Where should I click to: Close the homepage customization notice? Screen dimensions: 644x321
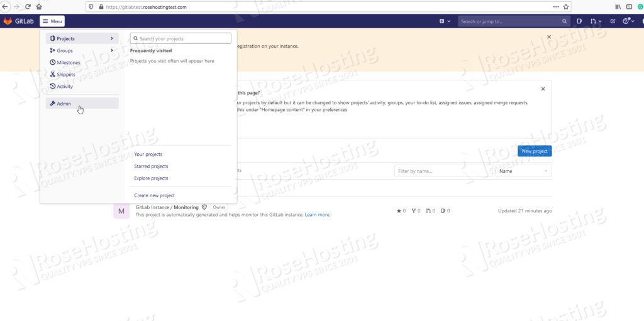point(543,89)
